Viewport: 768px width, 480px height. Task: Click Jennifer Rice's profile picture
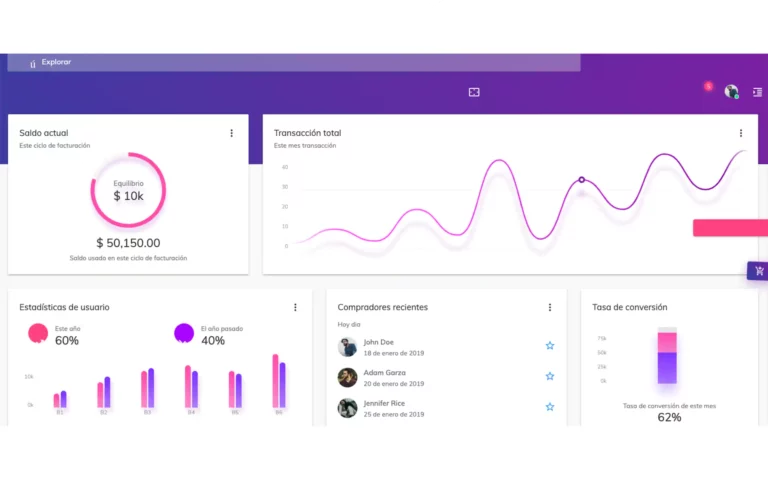(347, 408)
